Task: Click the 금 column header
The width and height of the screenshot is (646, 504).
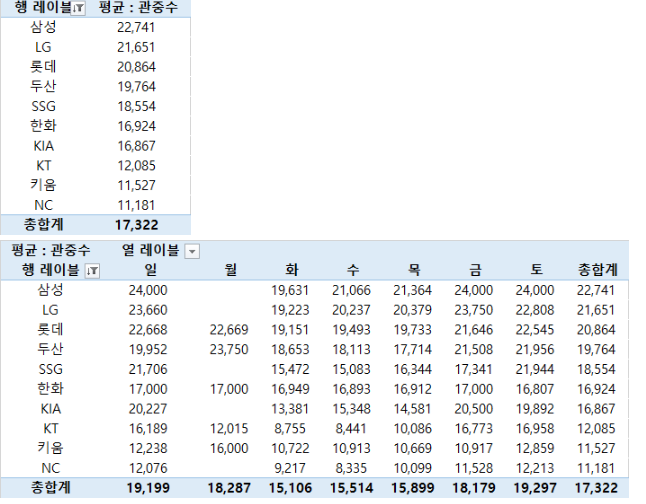Action: pyautogui.click(x=475, y=270)
